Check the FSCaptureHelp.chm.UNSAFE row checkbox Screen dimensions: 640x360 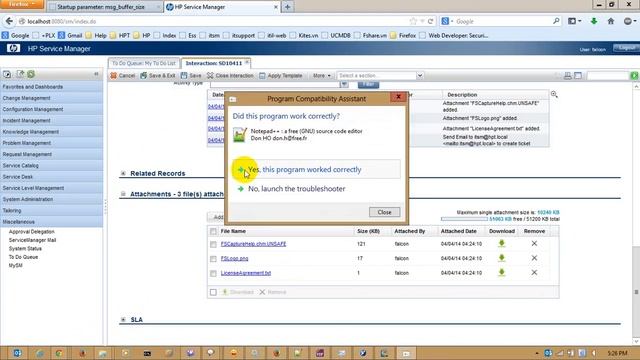tap(213, 244)
